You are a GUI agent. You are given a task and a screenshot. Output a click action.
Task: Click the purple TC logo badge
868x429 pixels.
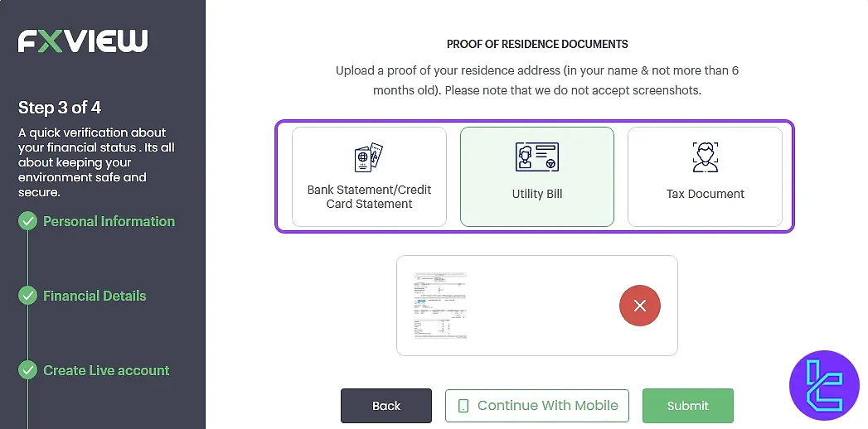coord(823,385)
